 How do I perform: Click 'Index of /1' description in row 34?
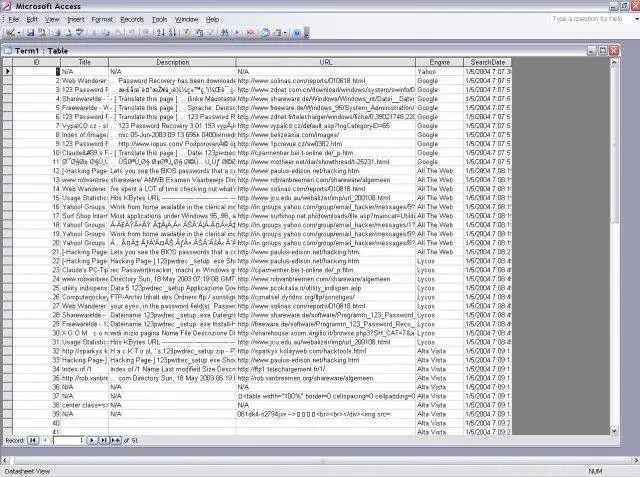click(x=172, y=369)
